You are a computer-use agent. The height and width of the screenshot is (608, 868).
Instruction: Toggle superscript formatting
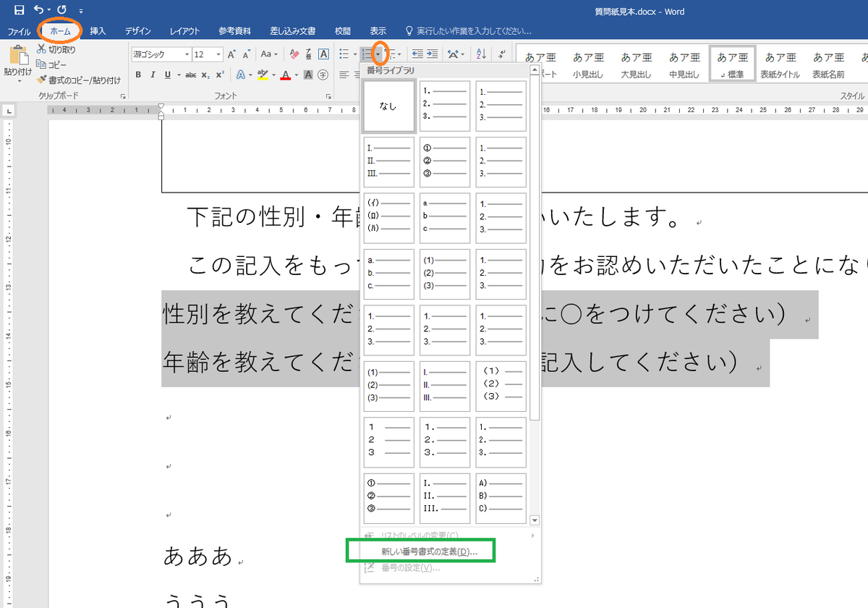220,75
